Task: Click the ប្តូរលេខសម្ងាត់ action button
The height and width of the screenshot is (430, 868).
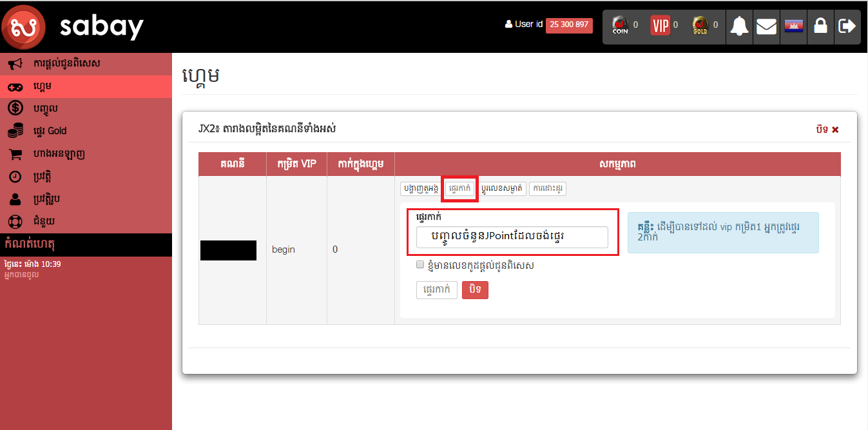Action: [x=503, y=189]
